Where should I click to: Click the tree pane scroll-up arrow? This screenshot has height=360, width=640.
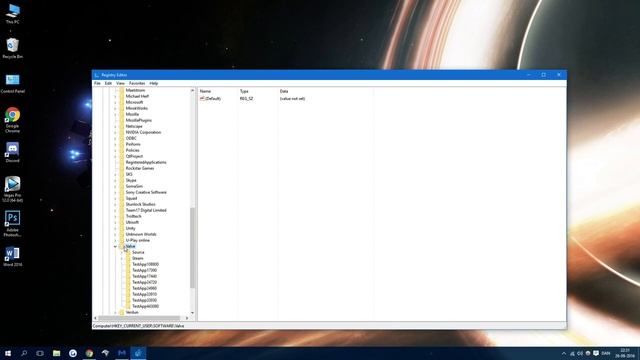[x=192, y=90]
